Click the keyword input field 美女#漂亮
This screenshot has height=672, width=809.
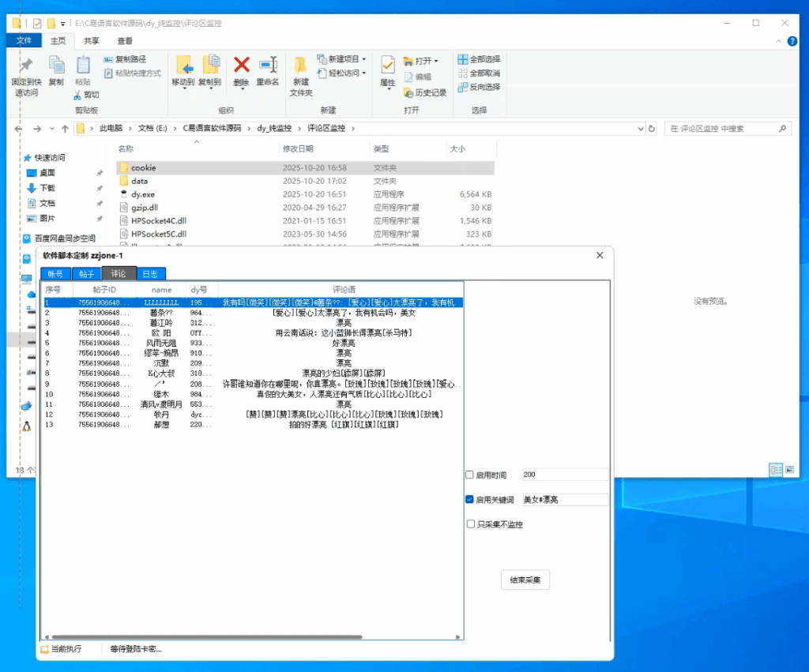tap(564, 500)
